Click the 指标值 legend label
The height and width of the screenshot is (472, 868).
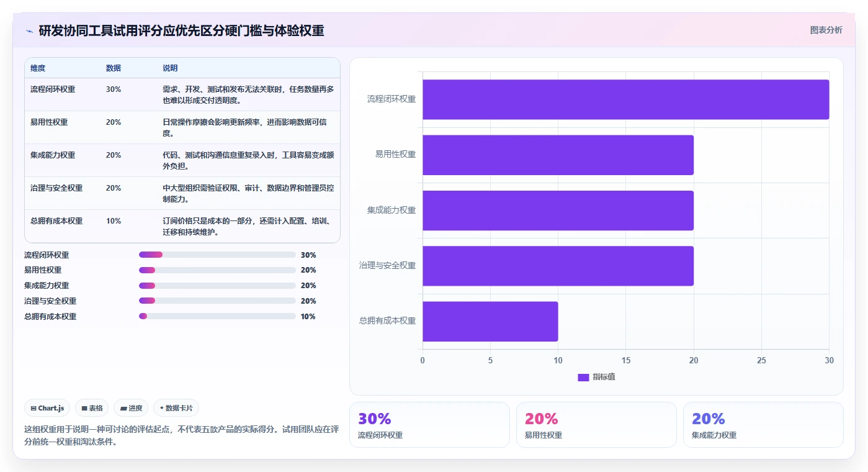(604, 377)
